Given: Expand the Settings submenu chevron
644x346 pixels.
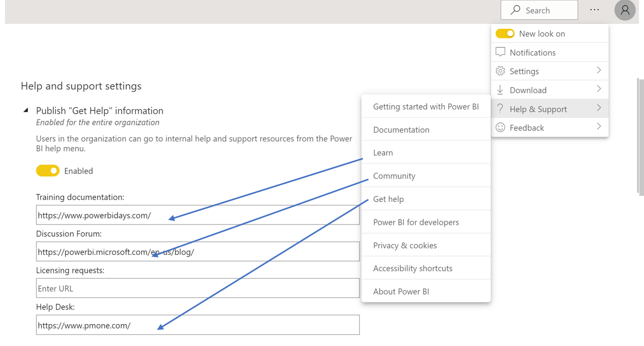Looking at the screenshot, I should (599, 70).
